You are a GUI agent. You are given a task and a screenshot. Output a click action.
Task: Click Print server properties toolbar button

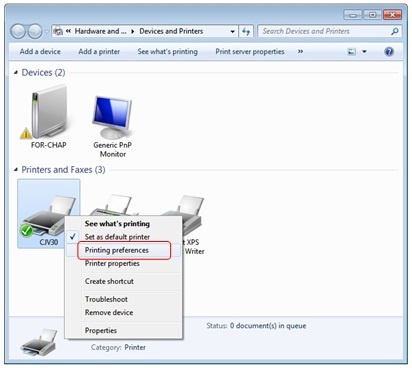250,52
